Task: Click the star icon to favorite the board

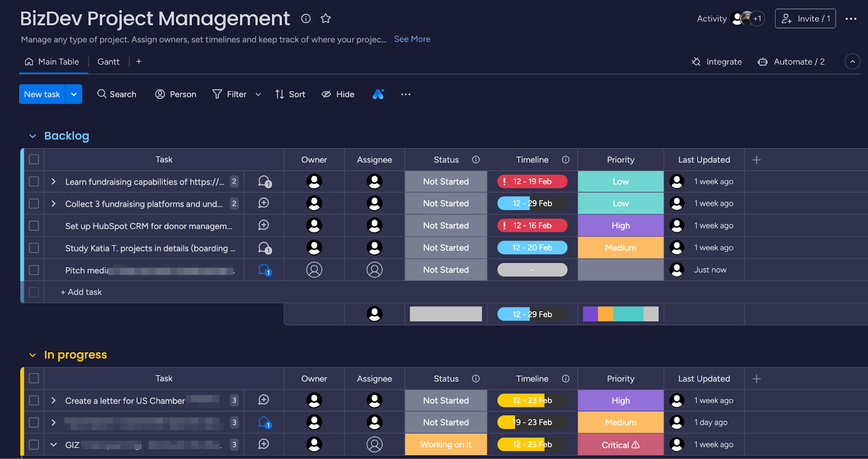Action: coord(325,18)
